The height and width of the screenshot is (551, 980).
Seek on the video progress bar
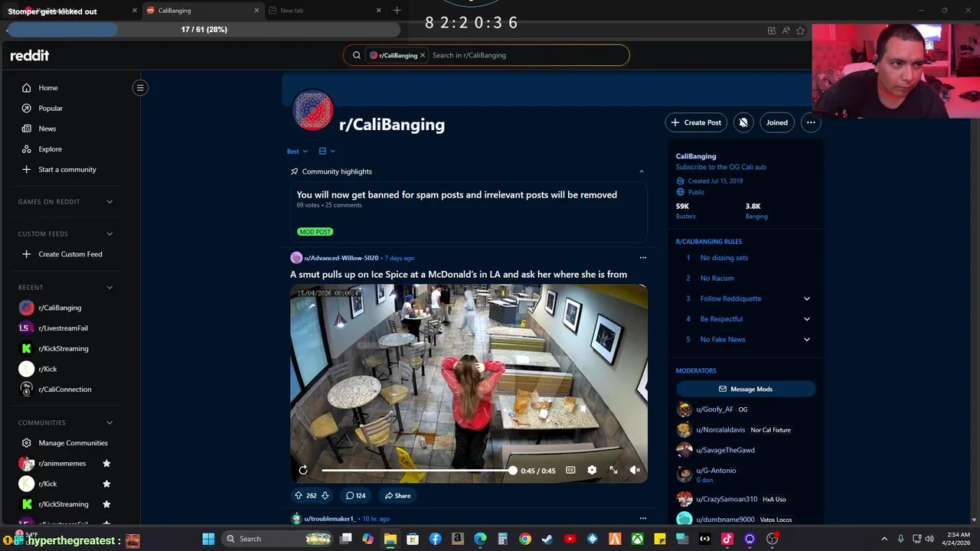(417, 471)
